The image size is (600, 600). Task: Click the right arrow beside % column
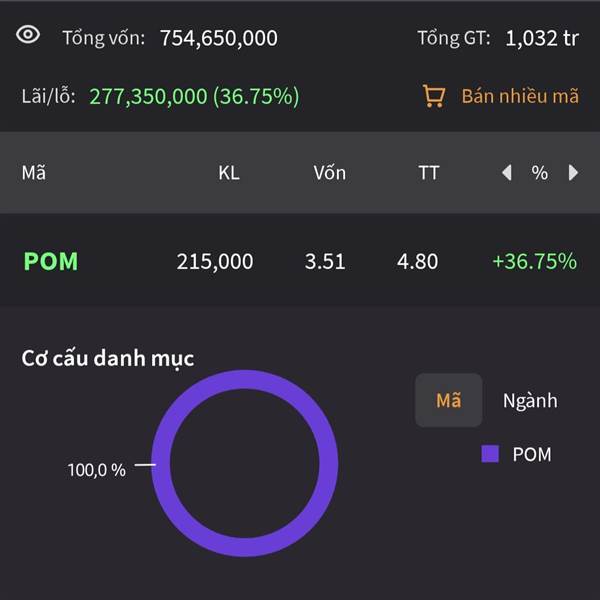pyautogui.click(x=573, y=173)
